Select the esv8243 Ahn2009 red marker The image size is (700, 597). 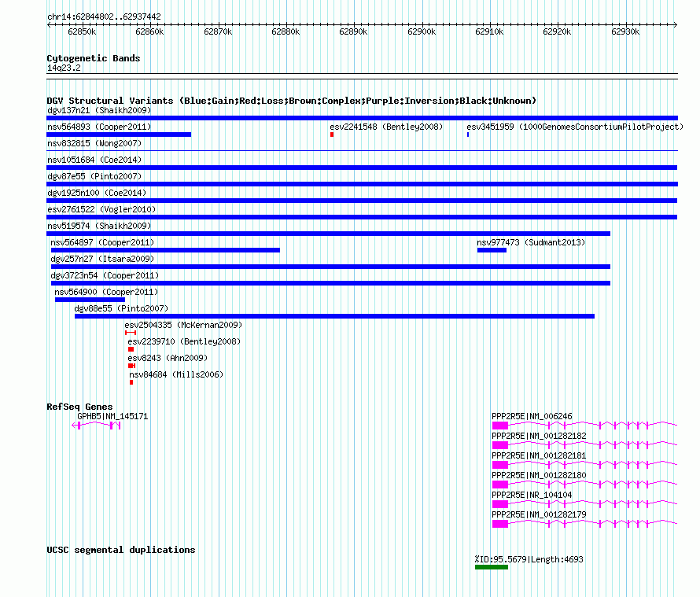(131, 366)
